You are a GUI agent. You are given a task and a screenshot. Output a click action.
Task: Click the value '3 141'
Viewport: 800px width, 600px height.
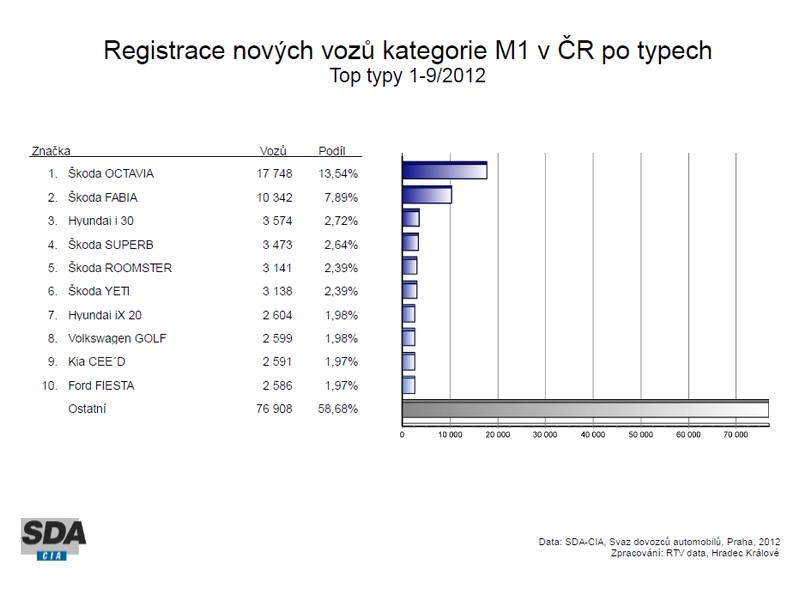(x=278, y=268)
